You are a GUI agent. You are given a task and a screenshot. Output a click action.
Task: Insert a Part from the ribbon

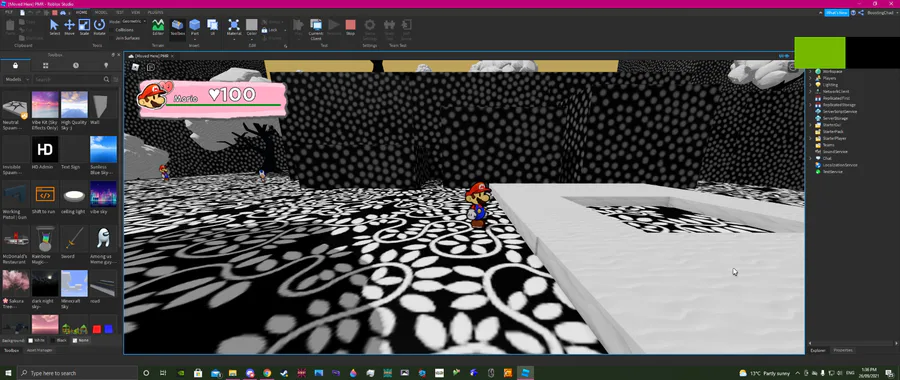pos(195,27)
